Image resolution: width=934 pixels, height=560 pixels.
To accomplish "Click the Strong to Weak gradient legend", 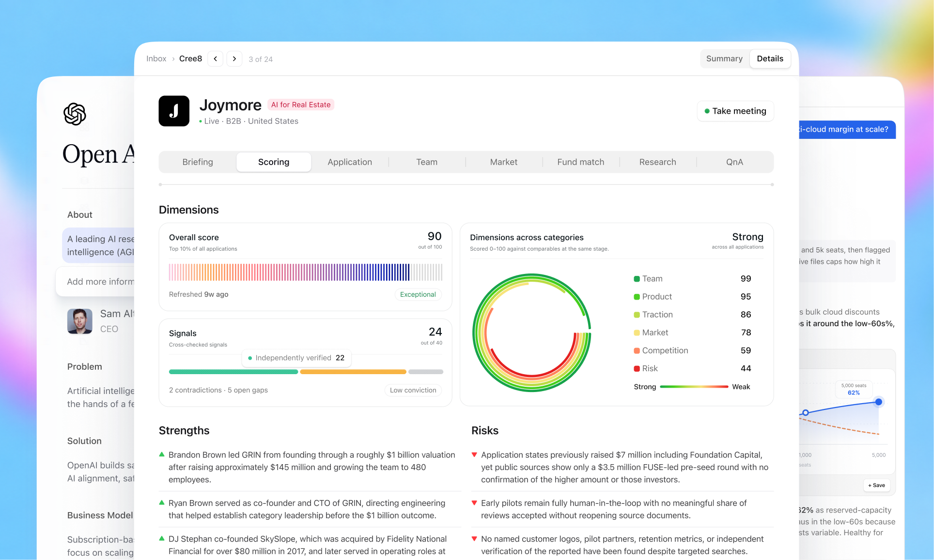I will pyautogui.click(x=692, y=387).
